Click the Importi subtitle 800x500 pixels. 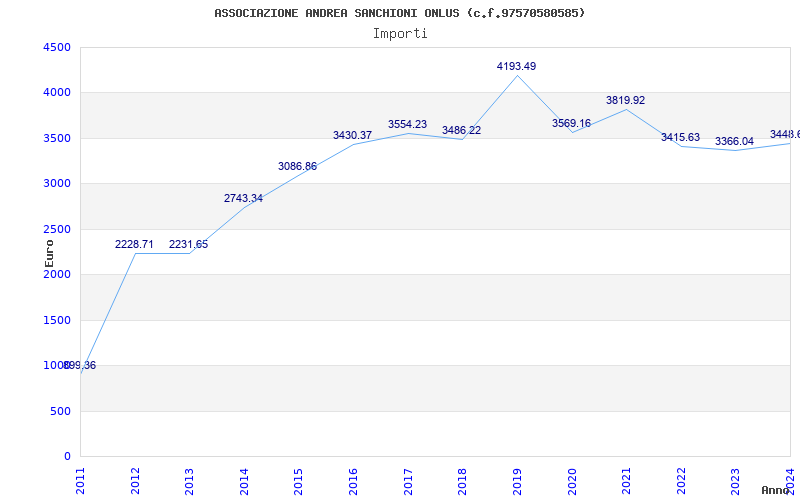tap(400, 34)
